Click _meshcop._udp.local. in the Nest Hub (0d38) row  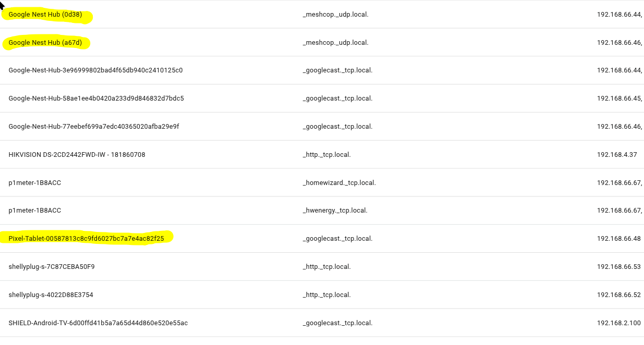pyautogui.click(x=335, y=15)
